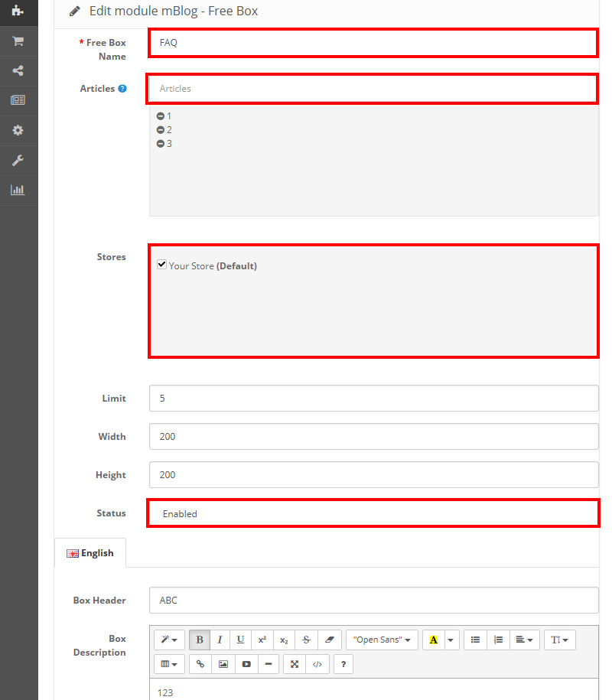Viewport: 612px width, 700px height.
Task: Toggle the Your Store (Default) checkbox
Action: [x=161, y=265]
